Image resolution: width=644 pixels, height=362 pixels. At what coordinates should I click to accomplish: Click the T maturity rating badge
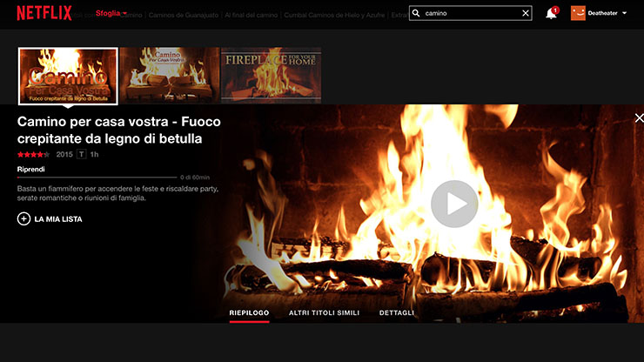(x=82, y=154)
